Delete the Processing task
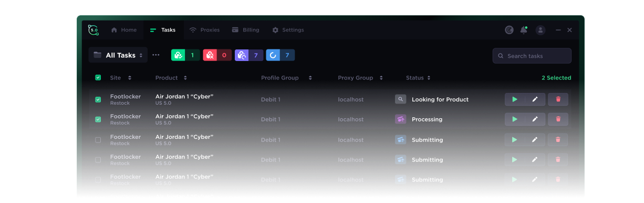Screen dimensions: 644x203 (x=558, y=119)
